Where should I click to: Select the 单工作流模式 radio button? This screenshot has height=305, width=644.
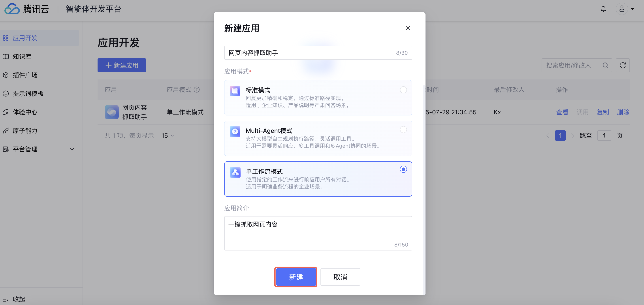pos(403,169)
